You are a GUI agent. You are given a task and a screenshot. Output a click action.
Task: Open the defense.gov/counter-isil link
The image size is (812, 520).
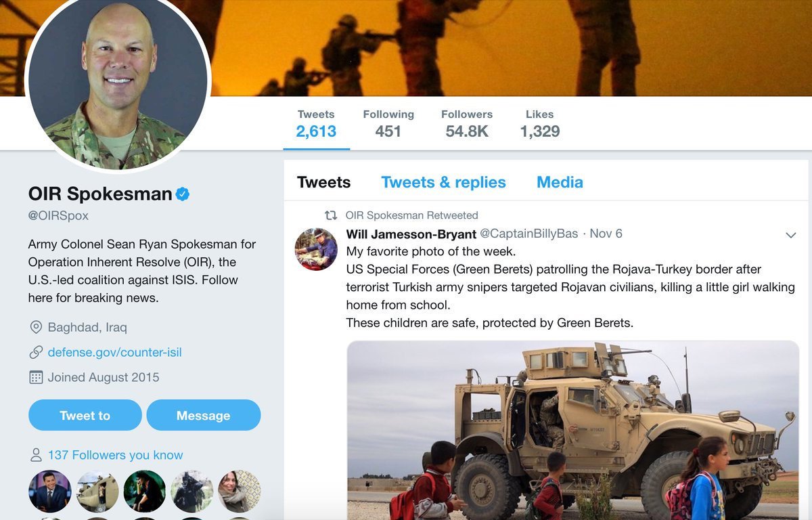point(114,352)
